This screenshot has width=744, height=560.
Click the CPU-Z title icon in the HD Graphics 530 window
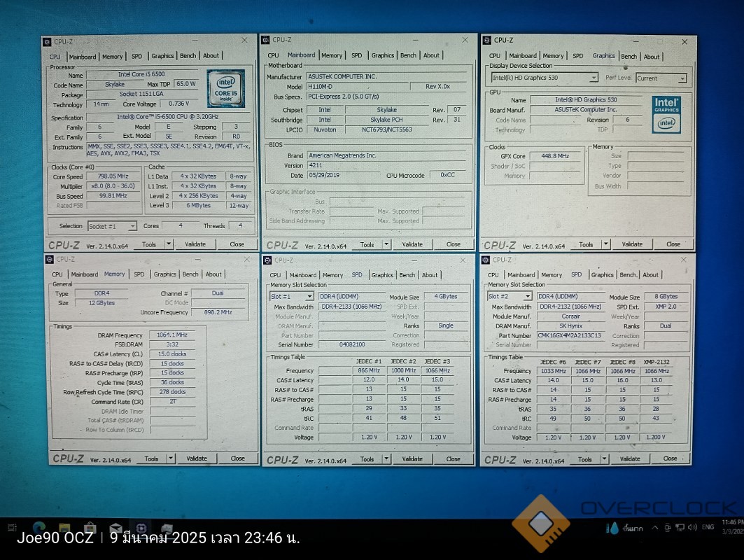click(x=487, y=41)
